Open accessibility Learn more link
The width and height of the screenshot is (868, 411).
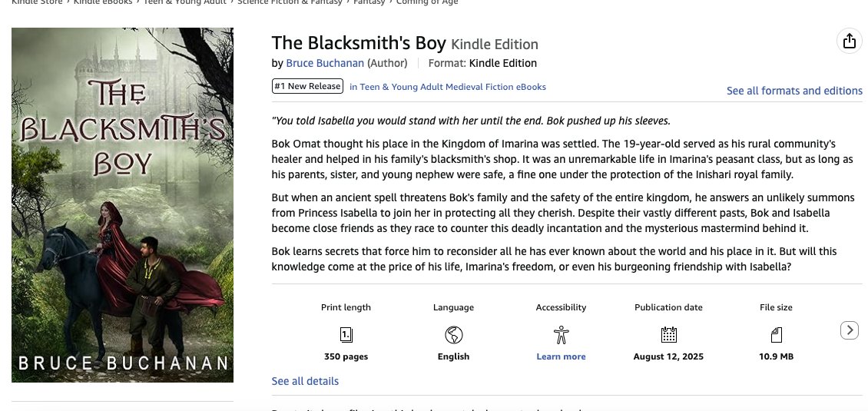point(561,356)
